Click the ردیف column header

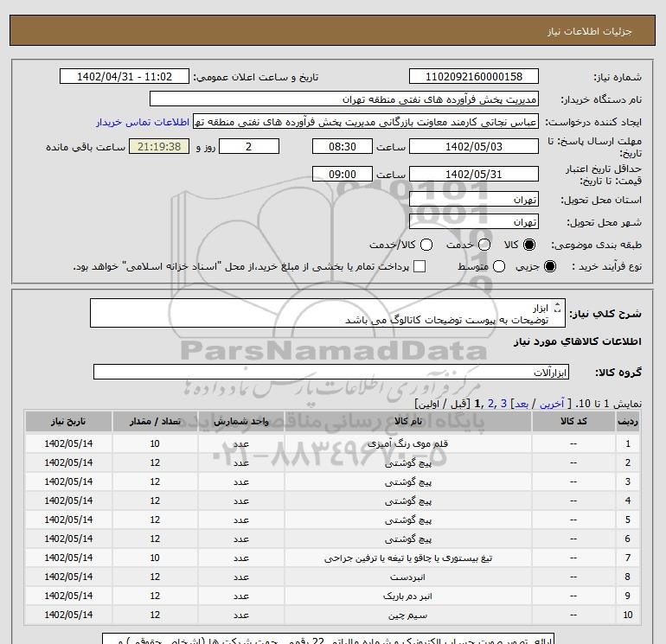pyautogui.click(x=627, y=422)
